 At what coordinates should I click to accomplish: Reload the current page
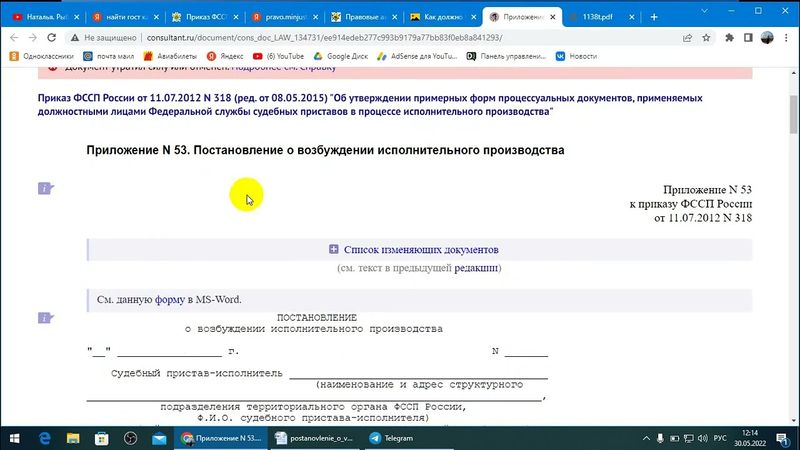pos(52,38)
